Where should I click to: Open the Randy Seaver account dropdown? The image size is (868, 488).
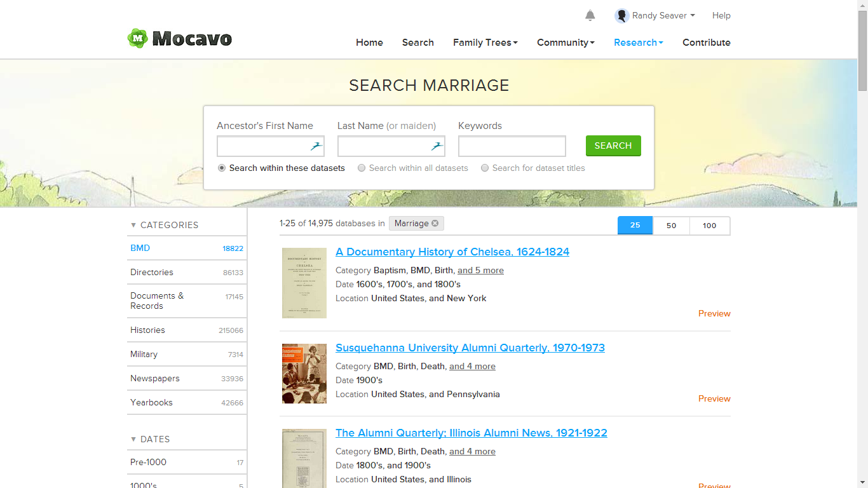point(663,16)
